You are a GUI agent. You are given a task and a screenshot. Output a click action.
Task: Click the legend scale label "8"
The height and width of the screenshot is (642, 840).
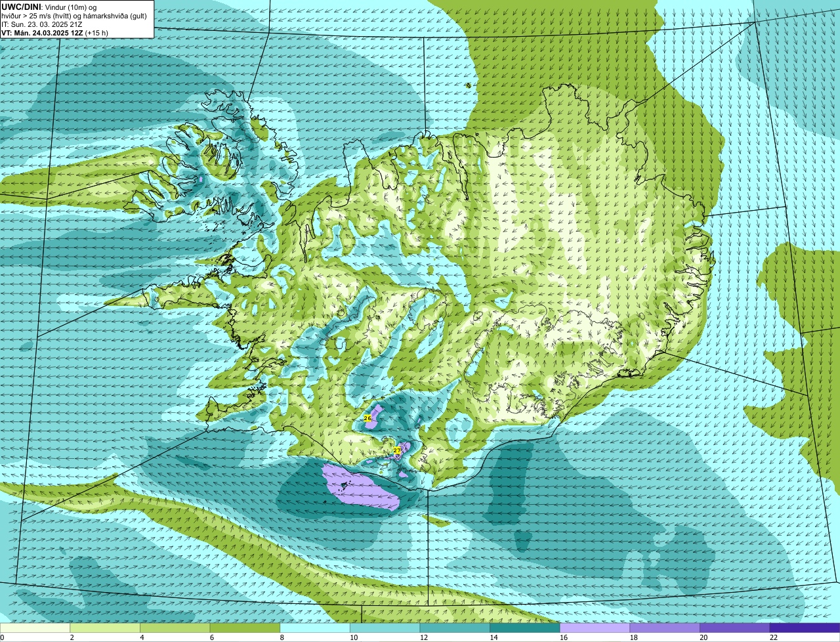282,637
